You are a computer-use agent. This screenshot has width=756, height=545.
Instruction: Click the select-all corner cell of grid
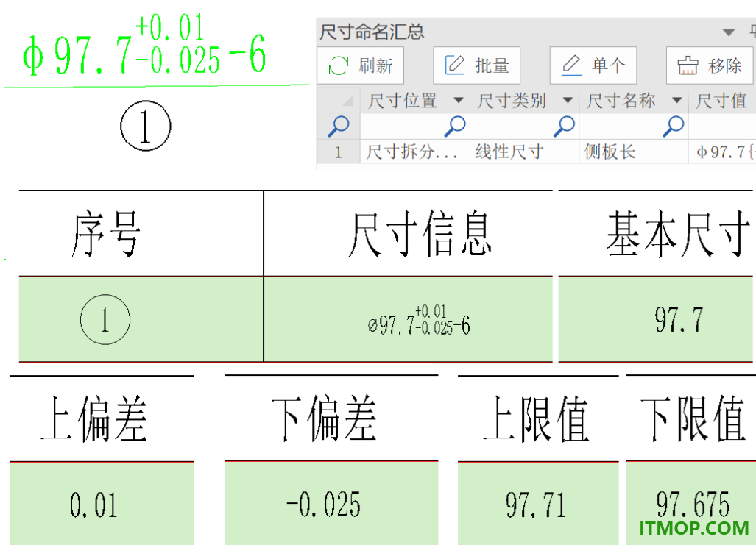[339, 100]
